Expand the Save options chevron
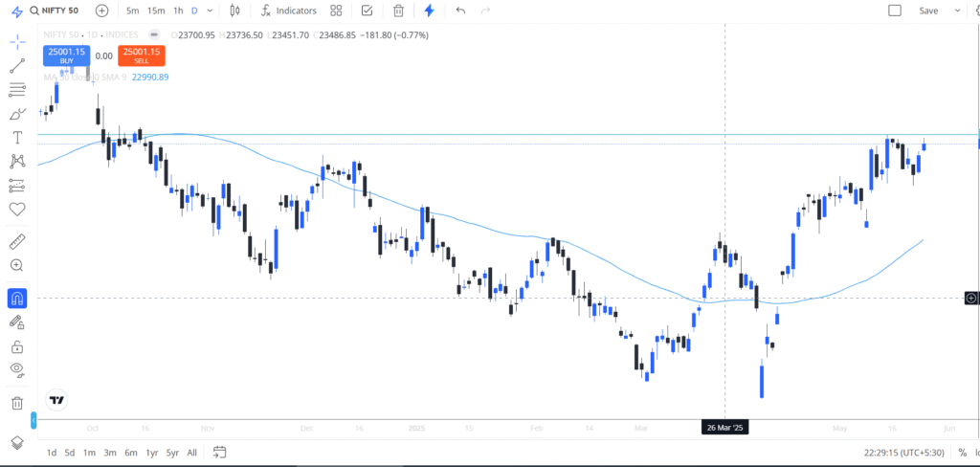The width and height of the screenshot is (980, 467). (x=957, y=11)
